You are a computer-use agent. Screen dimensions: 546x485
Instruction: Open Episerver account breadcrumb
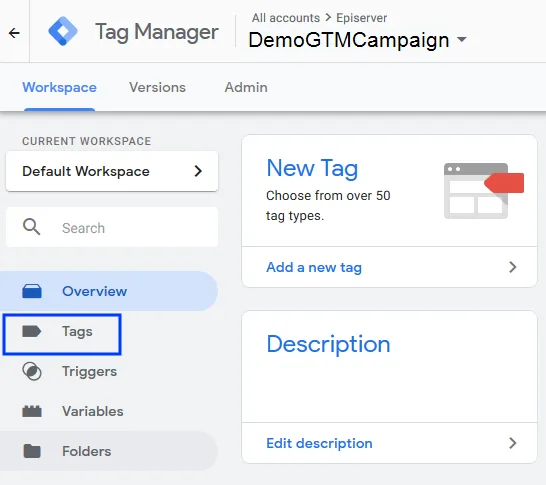361,18
